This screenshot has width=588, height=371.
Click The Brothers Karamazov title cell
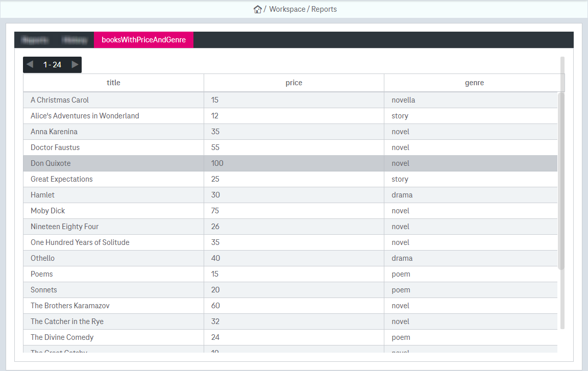(70, 306)
